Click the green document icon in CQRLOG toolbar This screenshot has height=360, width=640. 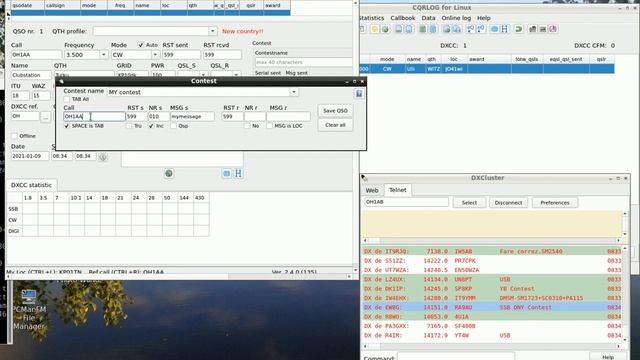click(423, 29)
